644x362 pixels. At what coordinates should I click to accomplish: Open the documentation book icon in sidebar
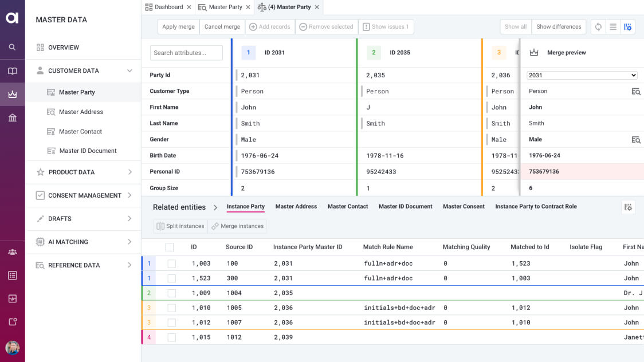tap(12, 70)
